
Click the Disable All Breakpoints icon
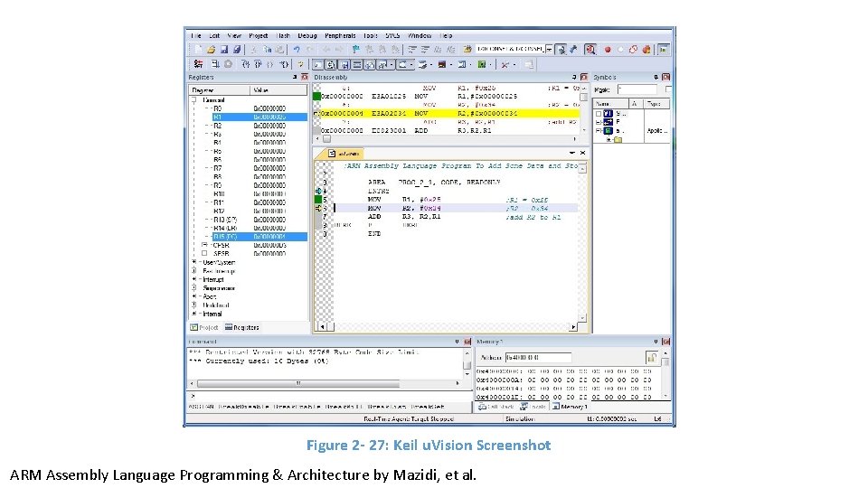[633, 49]
